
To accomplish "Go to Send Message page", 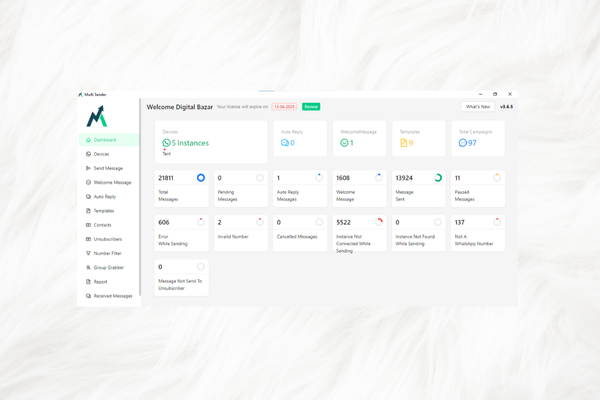I will click(x=108, y=168).
